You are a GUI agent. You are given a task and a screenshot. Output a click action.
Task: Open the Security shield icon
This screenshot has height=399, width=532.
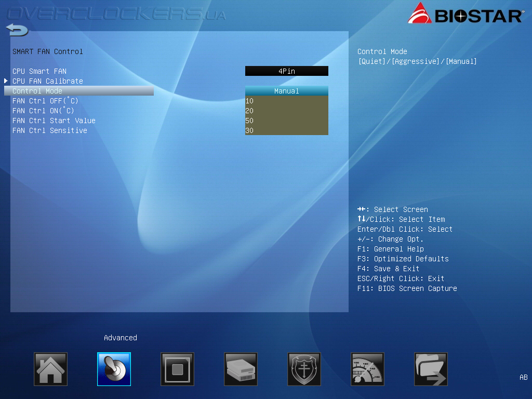click(304, 369)
